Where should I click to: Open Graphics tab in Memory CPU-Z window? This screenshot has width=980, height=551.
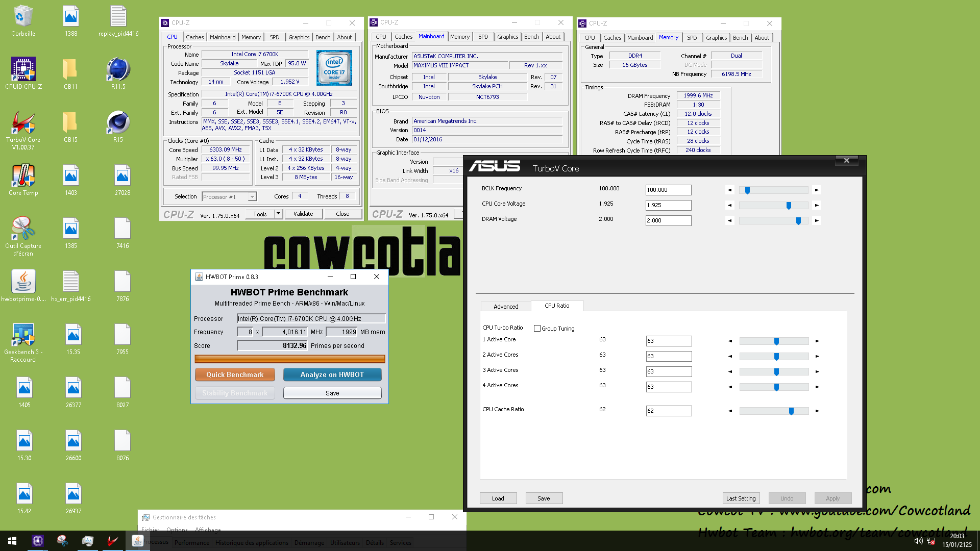click(716, 38)
